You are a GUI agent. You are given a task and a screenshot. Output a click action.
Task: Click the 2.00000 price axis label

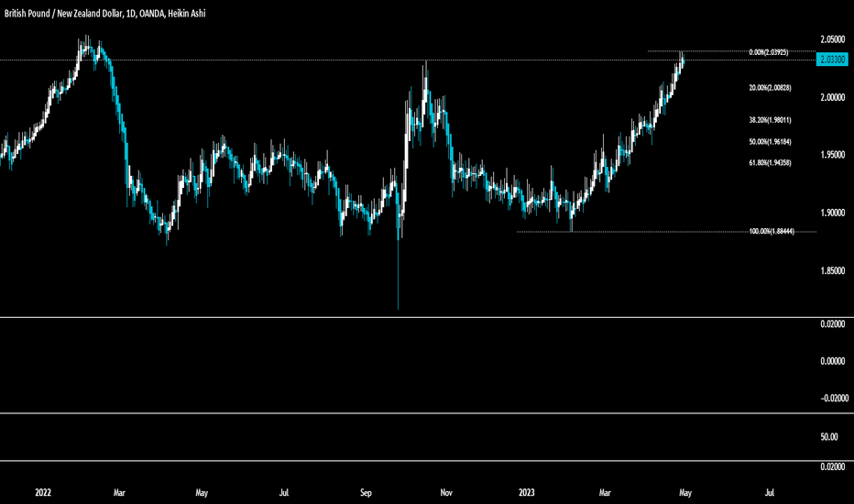tap(833, 97)
